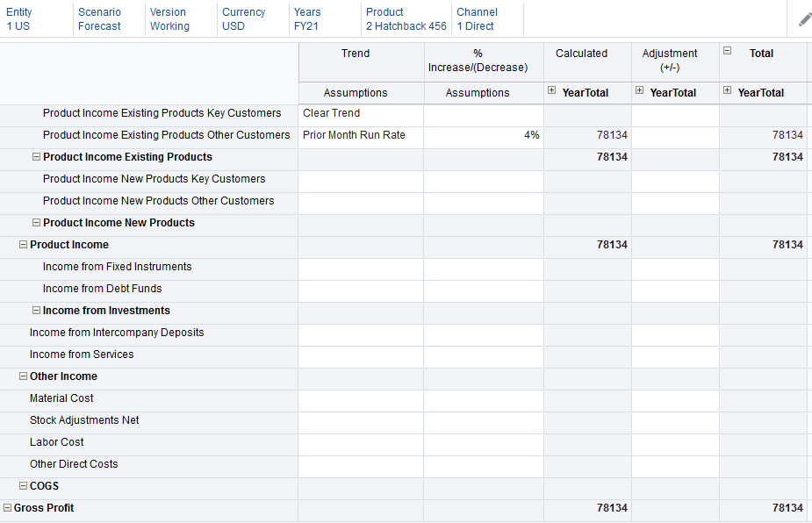Expand the Calculated YearTotal column

pos(551,91)
